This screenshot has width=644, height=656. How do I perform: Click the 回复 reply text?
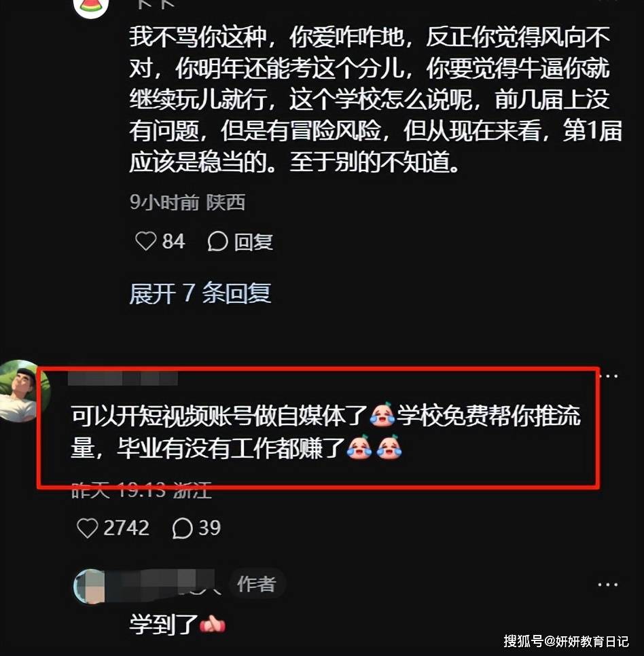(253, 242)
